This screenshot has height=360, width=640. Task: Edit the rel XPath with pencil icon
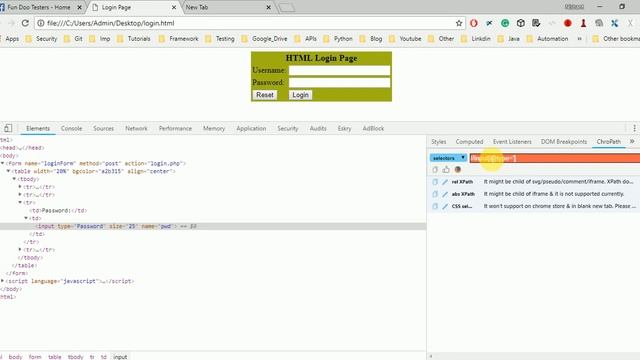pos(445,182)
